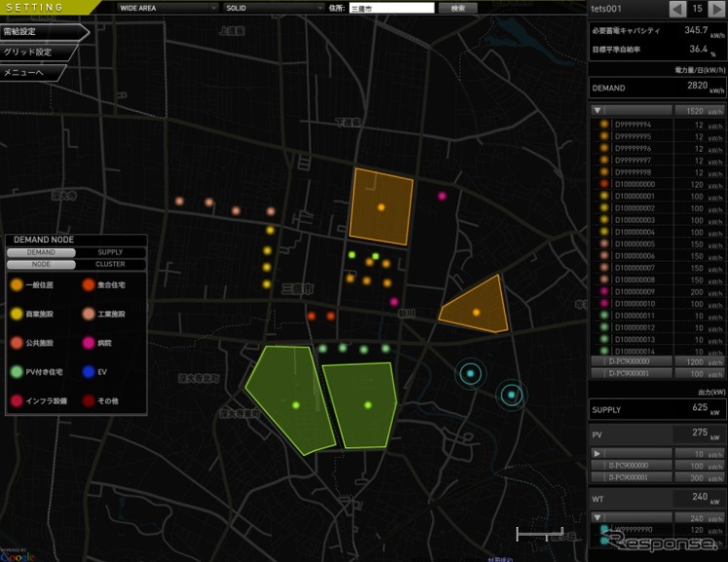Click the PV 275 kW header
The height and width of the screenshot is (562, 728).
click(658, 434)
